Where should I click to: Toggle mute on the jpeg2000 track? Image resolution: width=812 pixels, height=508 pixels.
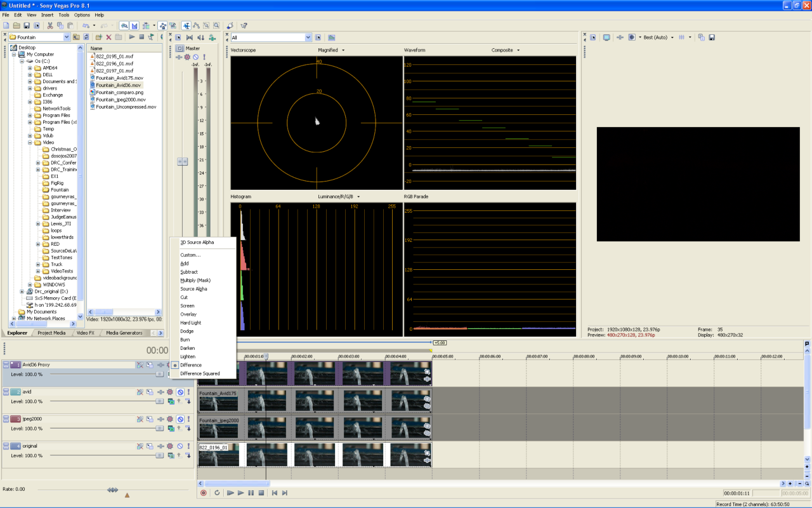click(180, 419)
